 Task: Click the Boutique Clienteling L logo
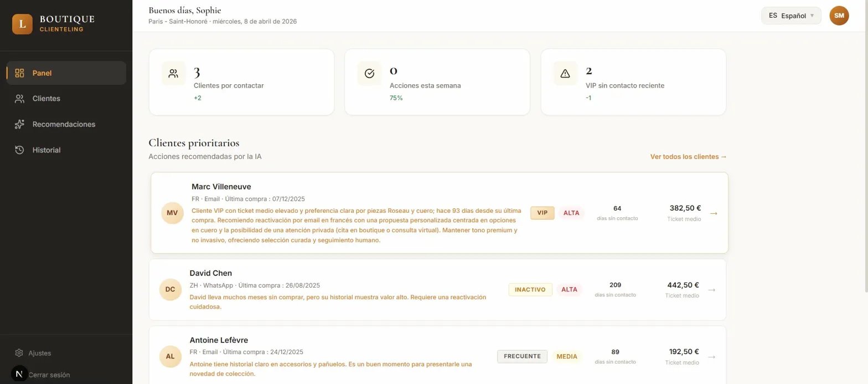[22, 24]
